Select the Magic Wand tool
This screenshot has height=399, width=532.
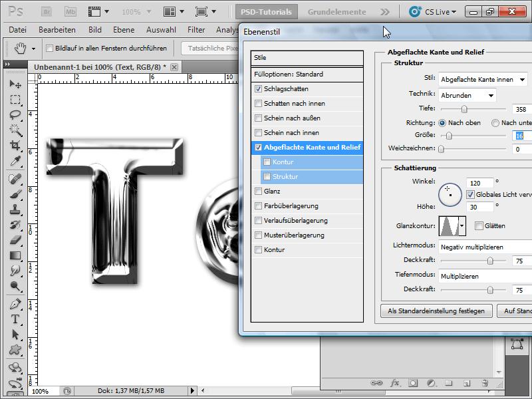(15, 130)
